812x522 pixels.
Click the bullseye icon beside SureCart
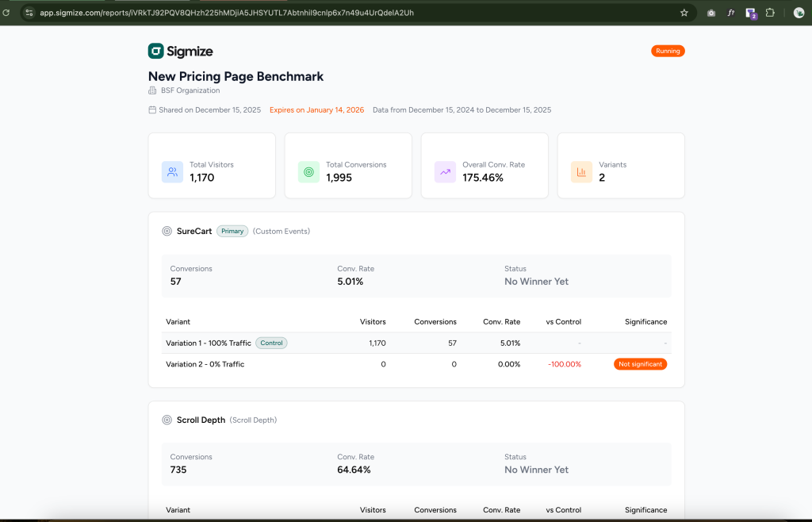[167, 231]
